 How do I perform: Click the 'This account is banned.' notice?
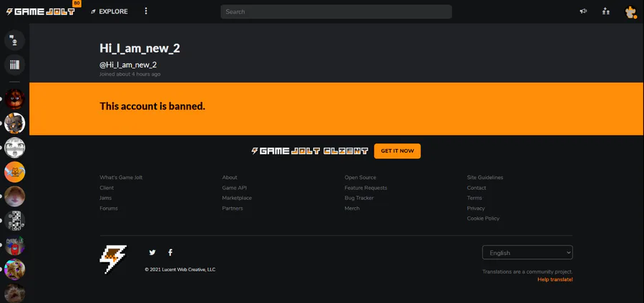tap(152, 107)
